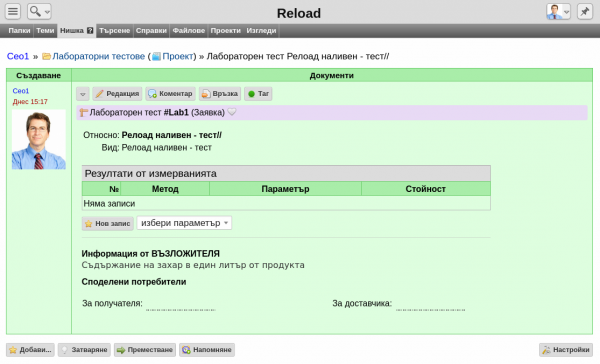600x364 pixels.
Task: Open the Напомняне reminder button
Action: (207, 350)
